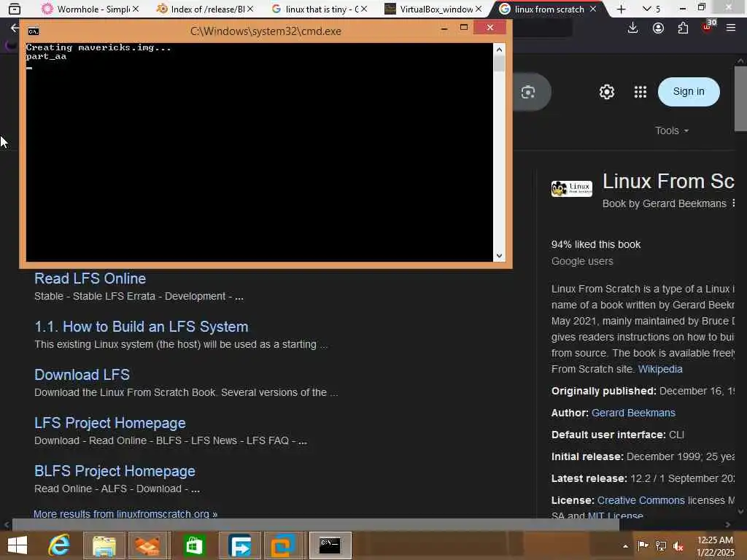Click the Sign in button
Screen dimensions: 747x560
point(689,91)
